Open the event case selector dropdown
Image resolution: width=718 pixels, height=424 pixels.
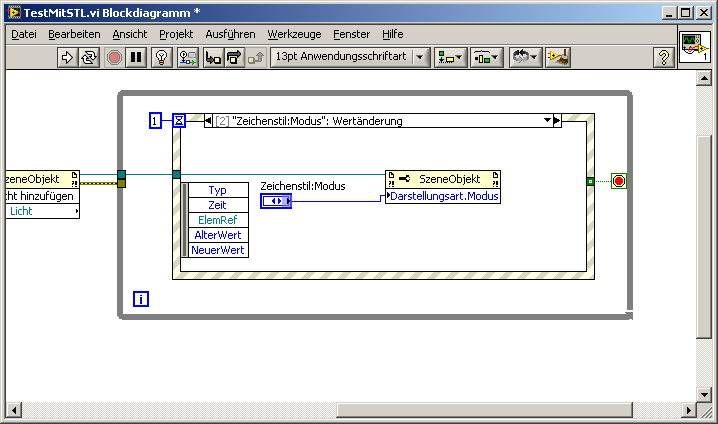pyautogui.click(x=547, y=120)
